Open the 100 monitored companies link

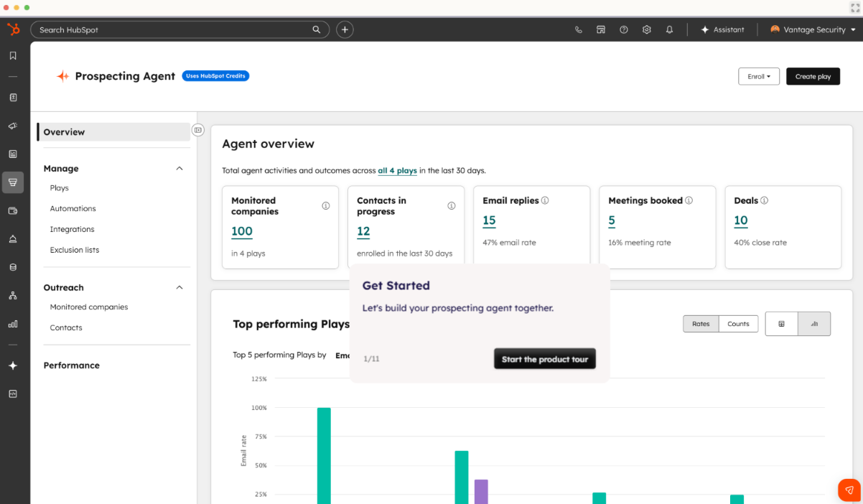(242, 231)
